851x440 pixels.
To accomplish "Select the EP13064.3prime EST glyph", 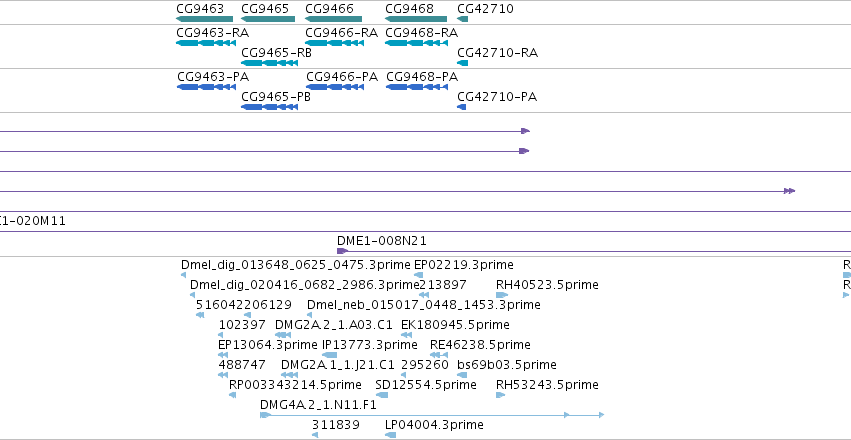I will [x=223, y=355].
